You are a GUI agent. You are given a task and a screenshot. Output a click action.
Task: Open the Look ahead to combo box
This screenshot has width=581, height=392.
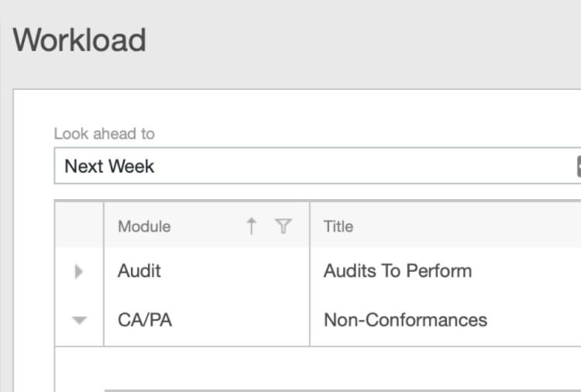318,166
